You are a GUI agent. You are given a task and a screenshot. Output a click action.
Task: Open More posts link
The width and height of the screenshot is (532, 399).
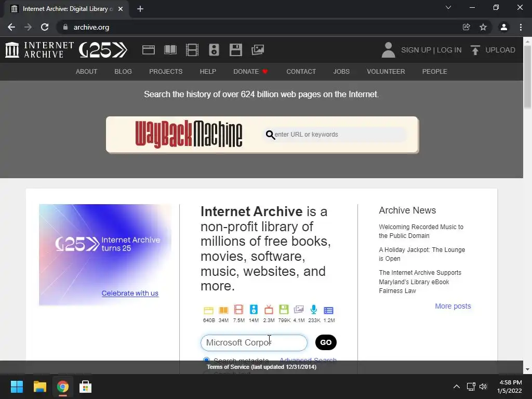[453, 306]
